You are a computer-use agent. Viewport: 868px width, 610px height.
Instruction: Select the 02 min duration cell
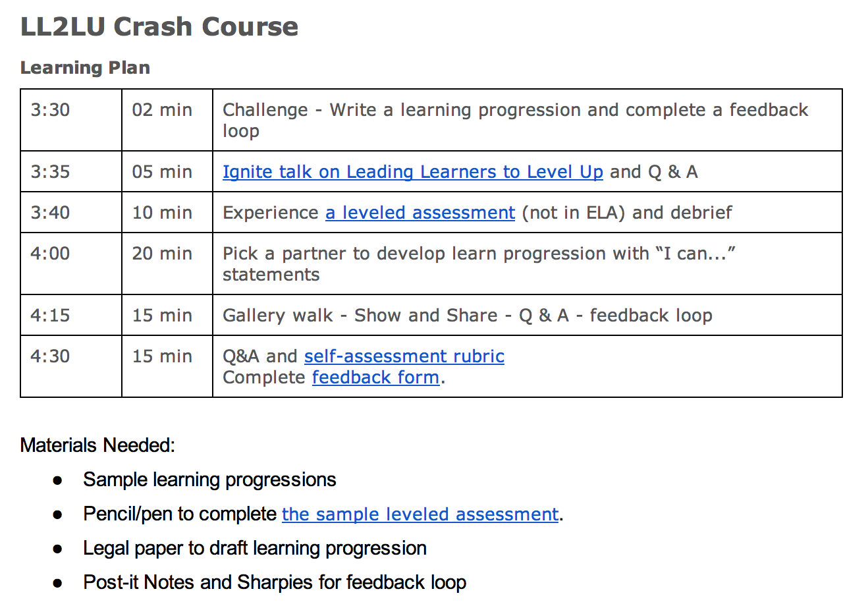point(162,110)
